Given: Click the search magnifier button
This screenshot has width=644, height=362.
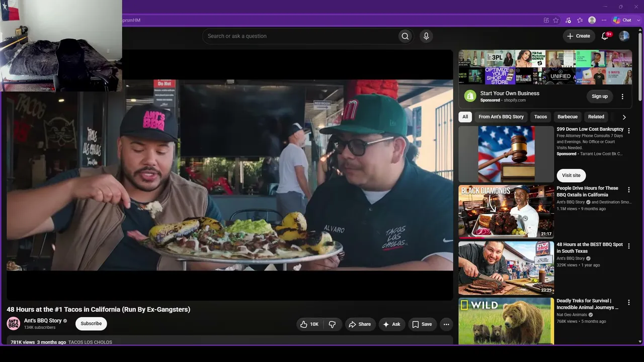Looking at the screenshot, I should click(405, 36).
